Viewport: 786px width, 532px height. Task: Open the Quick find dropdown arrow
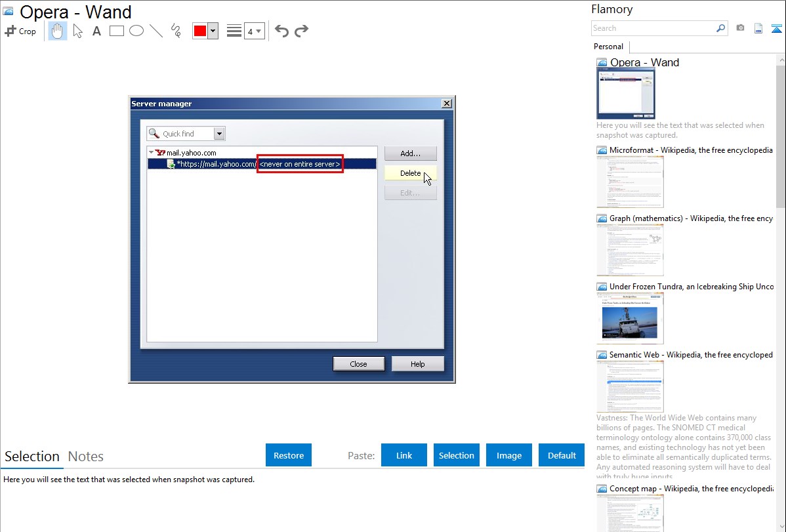point(219,134)
